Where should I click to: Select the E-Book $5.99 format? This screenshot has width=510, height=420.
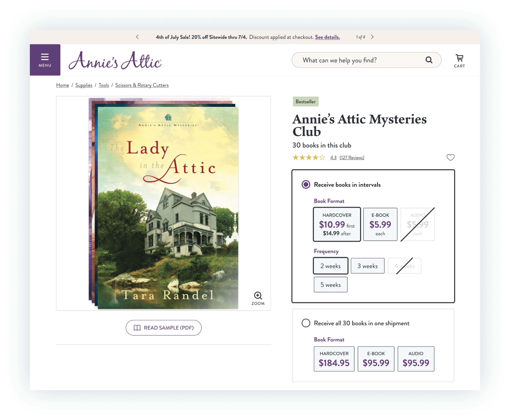380,224
